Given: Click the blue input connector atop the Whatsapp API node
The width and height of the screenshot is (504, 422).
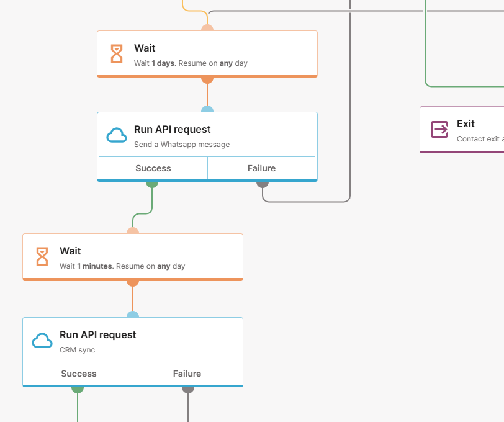Looking at the screenshot, I should pos(207,110).
